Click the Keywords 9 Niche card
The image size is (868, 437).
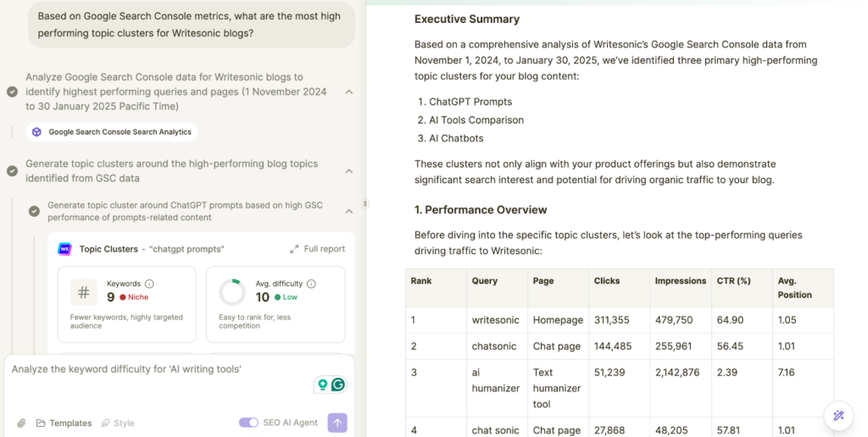127,305
